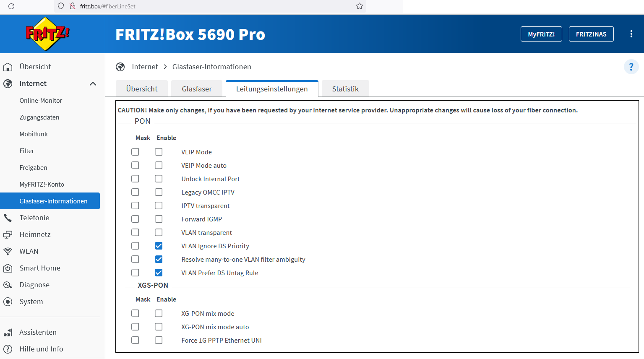Toggle Mask checkbox for Unlock Internal Port
The height and width of the screenshot is (359, 644).
[x=135, y=179]
